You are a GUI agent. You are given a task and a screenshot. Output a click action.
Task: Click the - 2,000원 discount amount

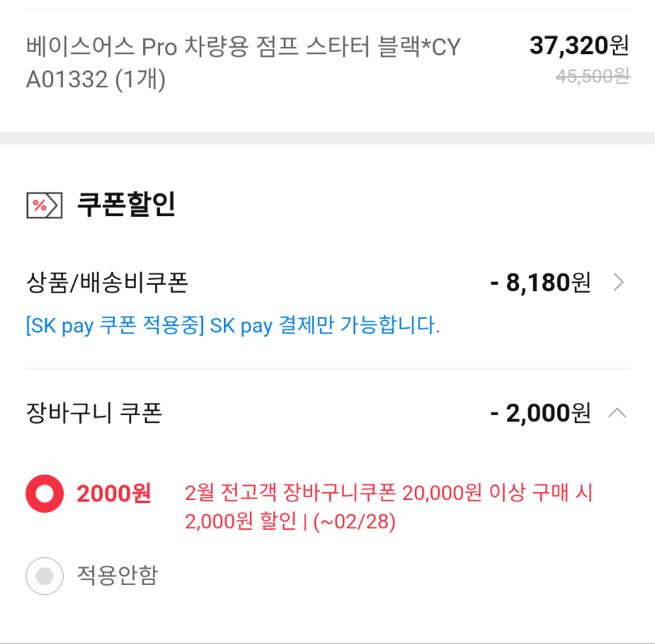click(540, 413)
